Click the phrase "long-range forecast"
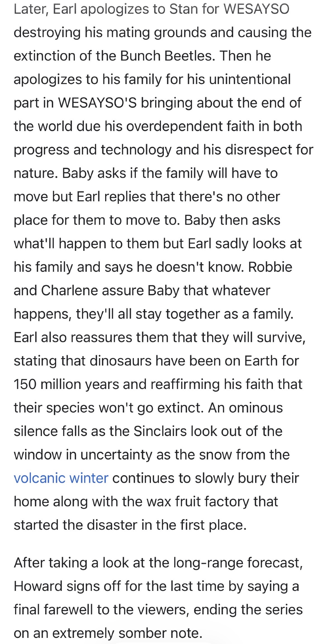This screenshot has width=327, height=644. coord(238,563)
